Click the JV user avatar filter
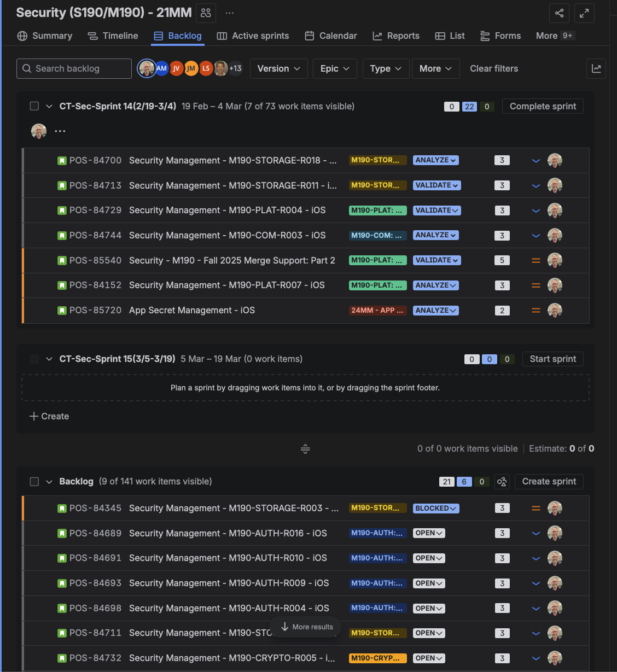The height and width of the screenshot is (672, 617). coord(176,68)
